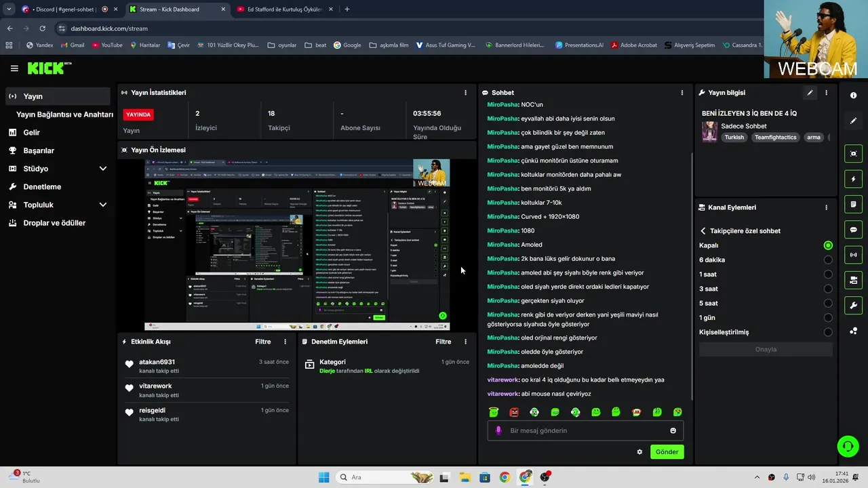Image resolution: width=868 pixels, height=488 pixels.
Task: Select the 3 saat radio option
Action: tap(828, 289)
